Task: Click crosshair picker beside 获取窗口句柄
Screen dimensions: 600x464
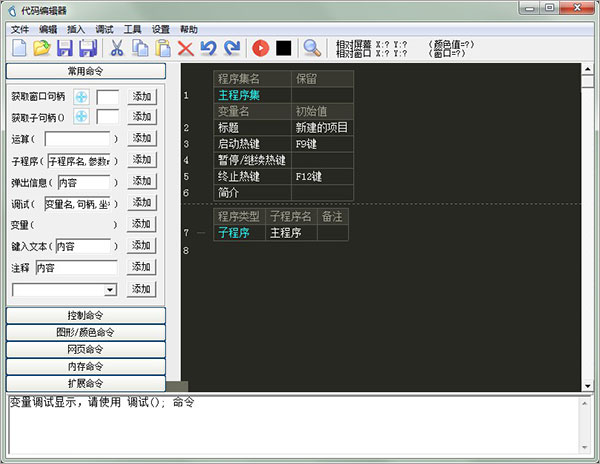Action: tap(81, 97)
